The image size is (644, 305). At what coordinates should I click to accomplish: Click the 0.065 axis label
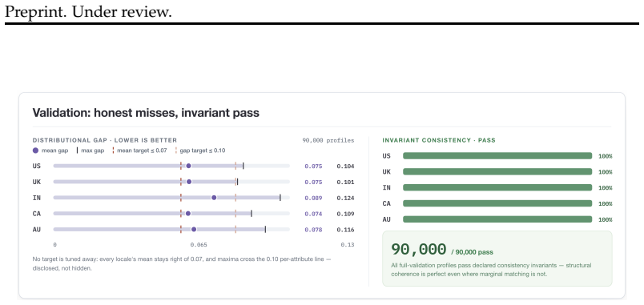pos(199,245)
